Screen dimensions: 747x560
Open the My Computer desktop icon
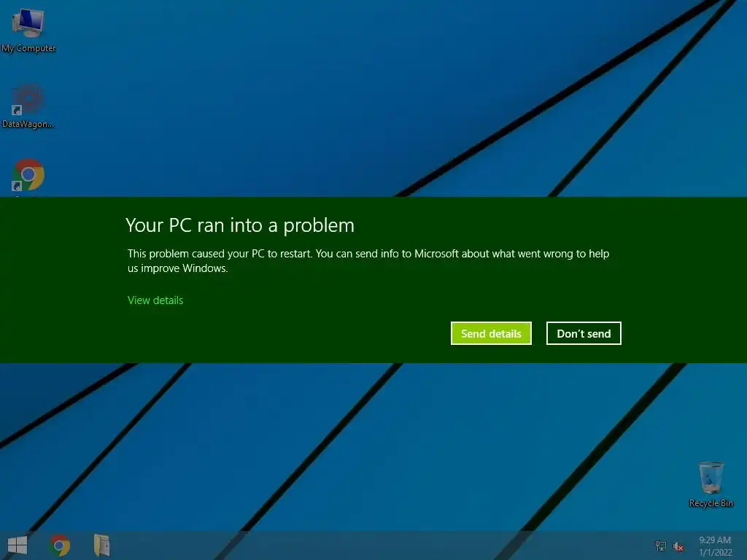pos(28,31)
